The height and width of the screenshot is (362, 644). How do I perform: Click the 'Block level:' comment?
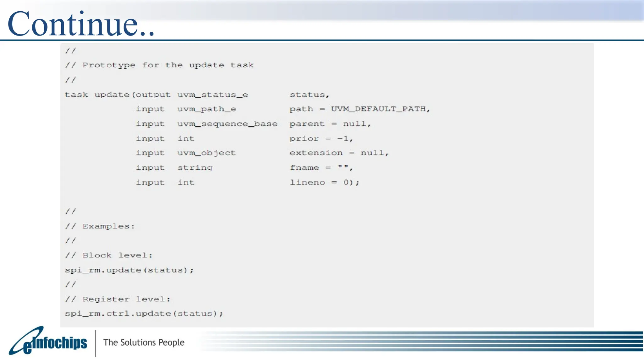point(117,255)
